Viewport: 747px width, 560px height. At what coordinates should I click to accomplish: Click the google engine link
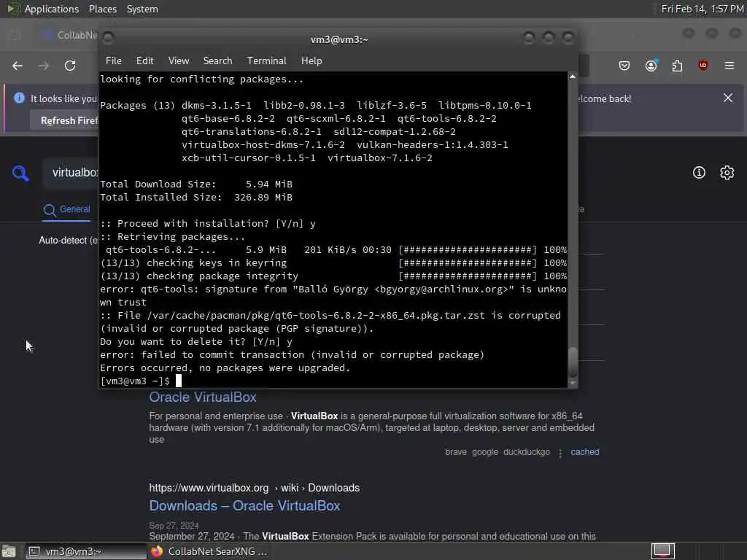[485, 452]
